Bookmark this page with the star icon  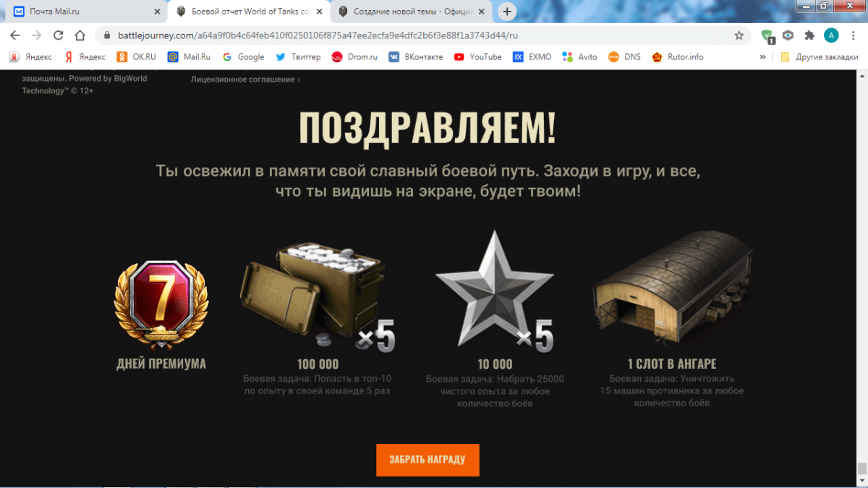(739, 35)
